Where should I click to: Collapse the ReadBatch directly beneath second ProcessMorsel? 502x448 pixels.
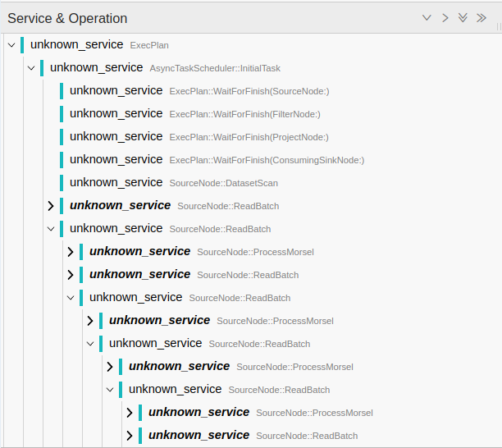90,344
